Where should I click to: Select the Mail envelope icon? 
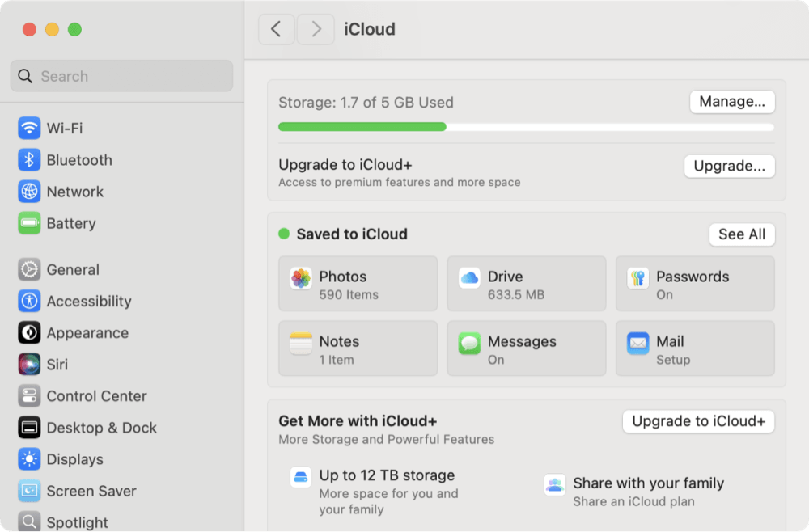coord(640,340)
